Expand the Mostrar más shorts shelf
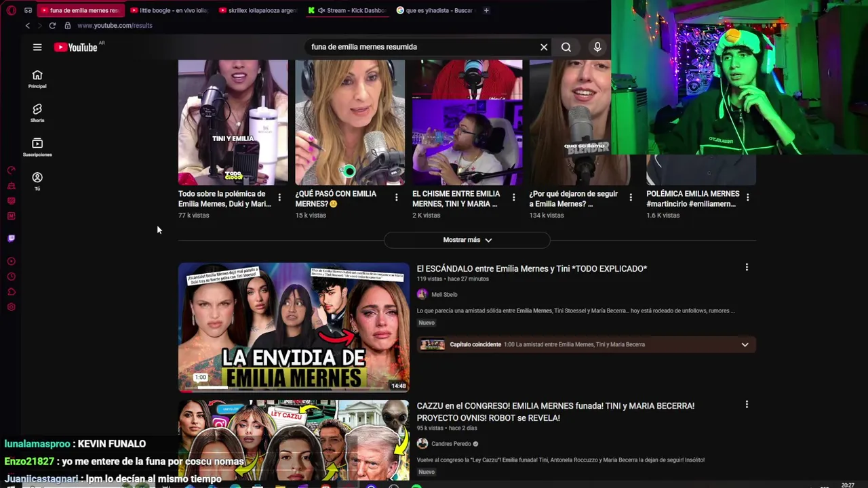Screen dimensions: 868x488 pyautogui.click(x=467, y=240)
